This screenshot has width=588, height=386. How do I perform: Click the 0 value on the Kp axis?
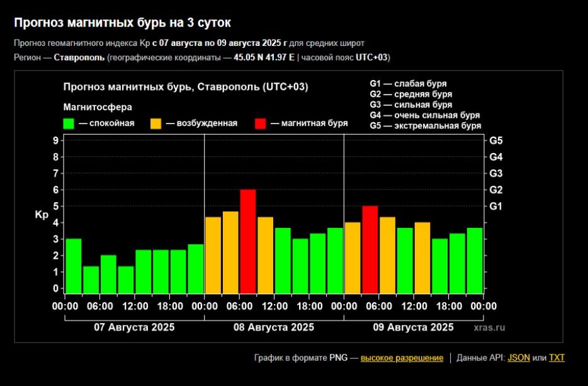click(x=56, y=288)
